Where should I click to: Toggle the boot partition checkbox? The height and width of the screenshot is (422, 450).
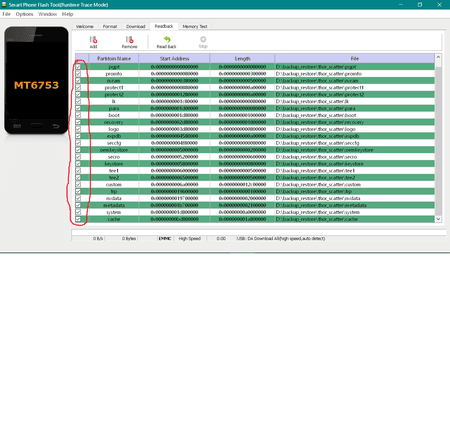pyautogui.click(x=78, y=115)
